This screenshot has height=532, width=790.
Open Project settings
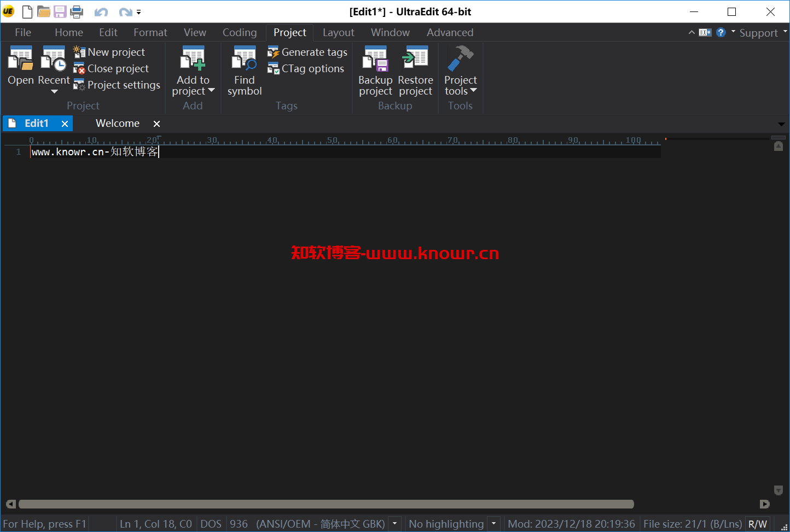pyautogui.click(x=117, y=85)
